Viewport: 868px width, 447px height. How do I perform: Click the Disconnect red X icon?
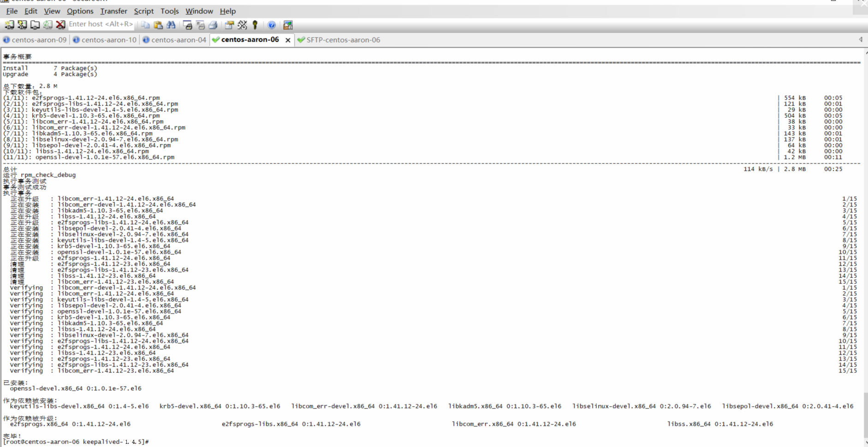(x=60, y=25)
